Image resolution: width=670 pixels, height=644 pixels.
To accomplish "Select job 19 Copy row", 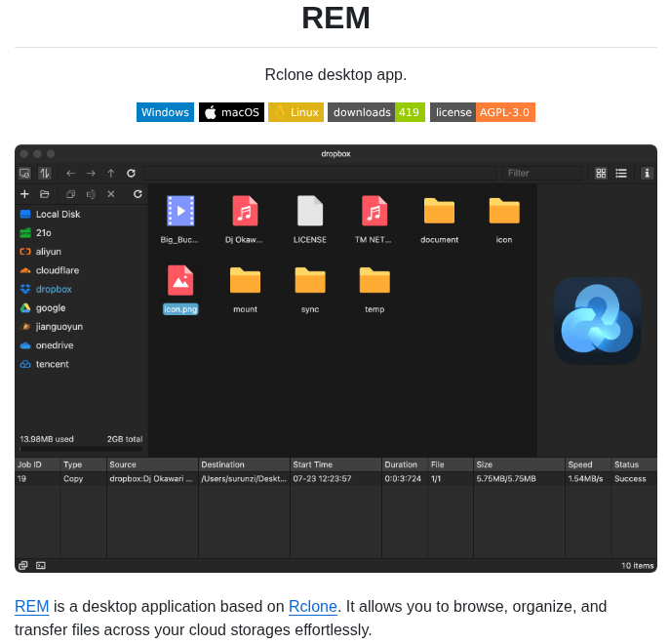I will coord(335,478).
